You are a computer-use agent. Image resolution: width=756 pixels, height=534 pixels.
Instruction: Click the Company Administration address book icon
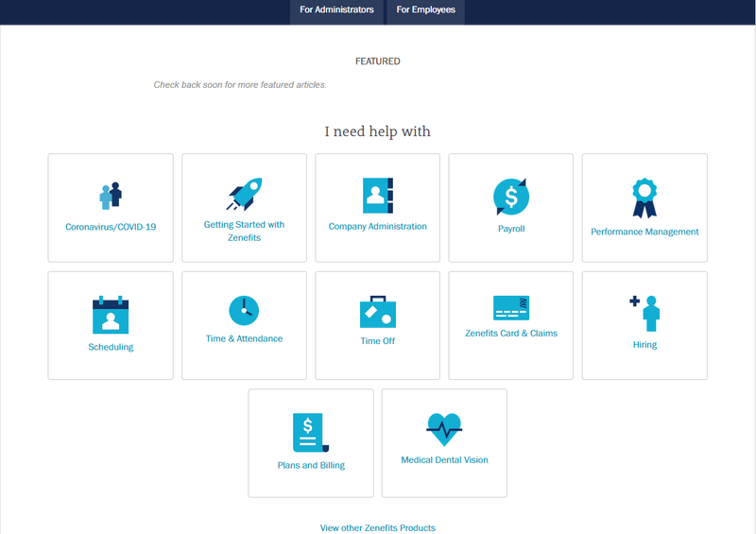click(377, 196)
